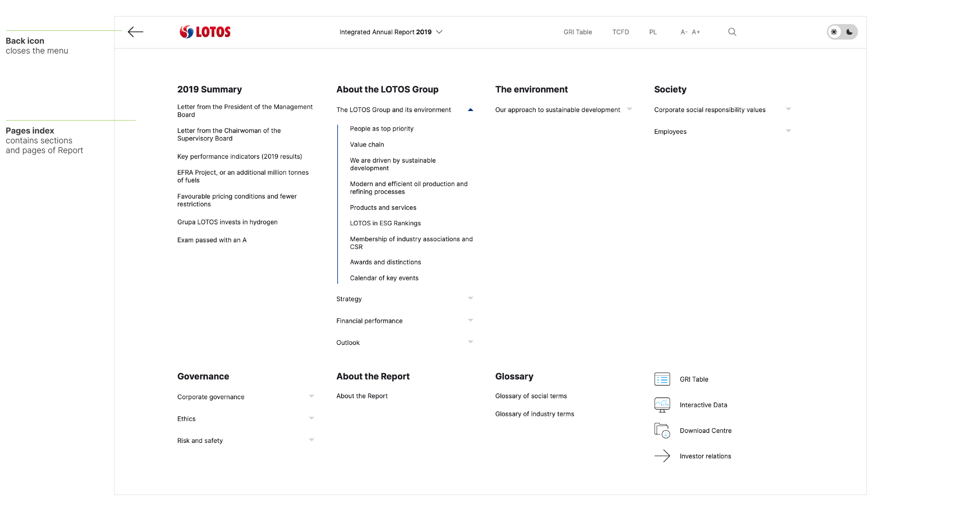This screenshot has height=507, width=980.
Task: Open Membership of industry associations page
Action: (x=411, y=243)
